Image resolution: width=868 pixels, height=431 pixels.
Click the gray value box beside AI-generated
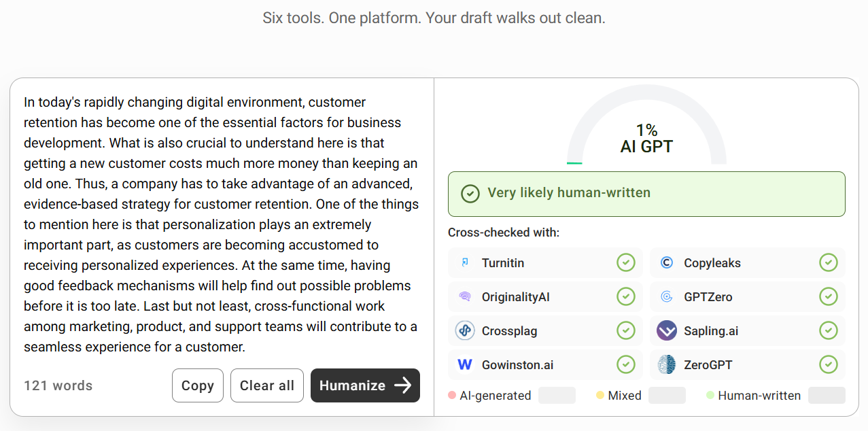pos(557,396)
